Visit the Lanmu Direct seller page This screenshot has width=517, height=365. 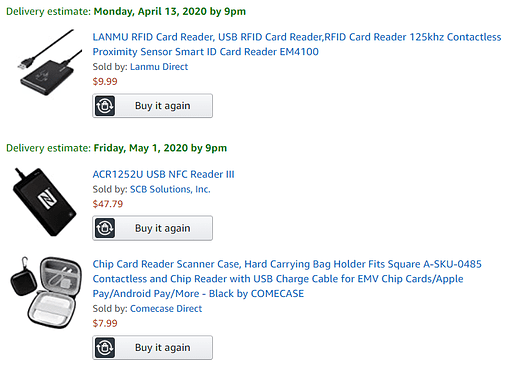pos(159,67)
